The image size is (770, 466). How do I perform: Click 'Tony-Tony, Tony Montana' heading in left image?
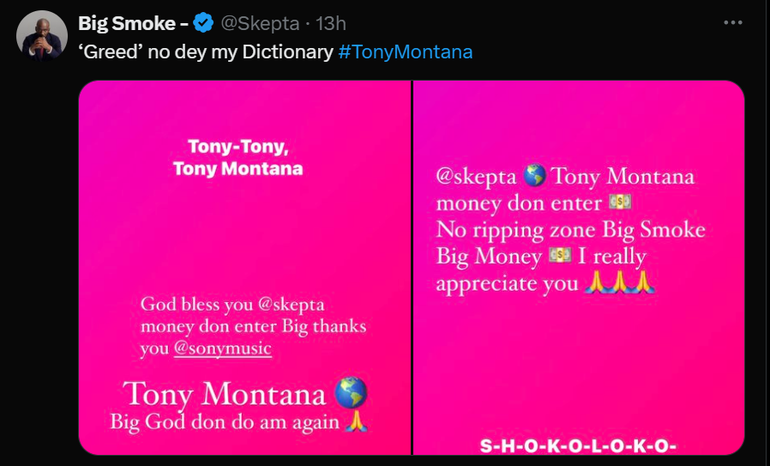(x=238, y=157)
